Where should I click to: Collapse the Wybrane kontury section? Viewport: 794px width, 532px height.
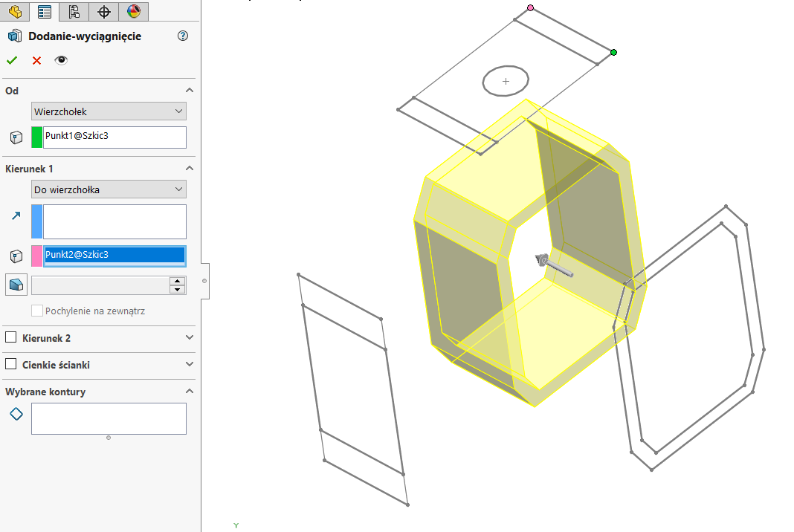[189, 392]
